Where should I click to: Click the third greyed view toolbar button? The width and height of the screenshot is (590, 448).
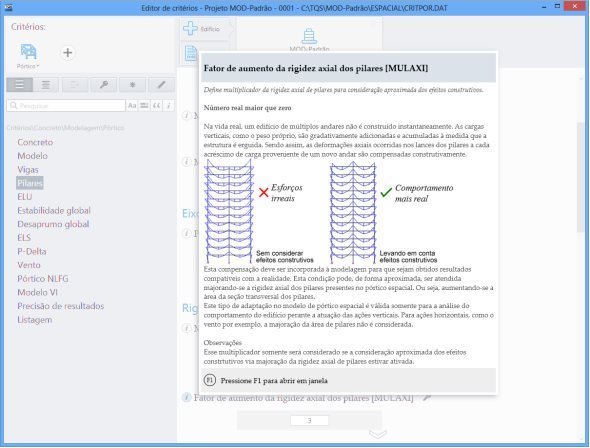(75, 85)
